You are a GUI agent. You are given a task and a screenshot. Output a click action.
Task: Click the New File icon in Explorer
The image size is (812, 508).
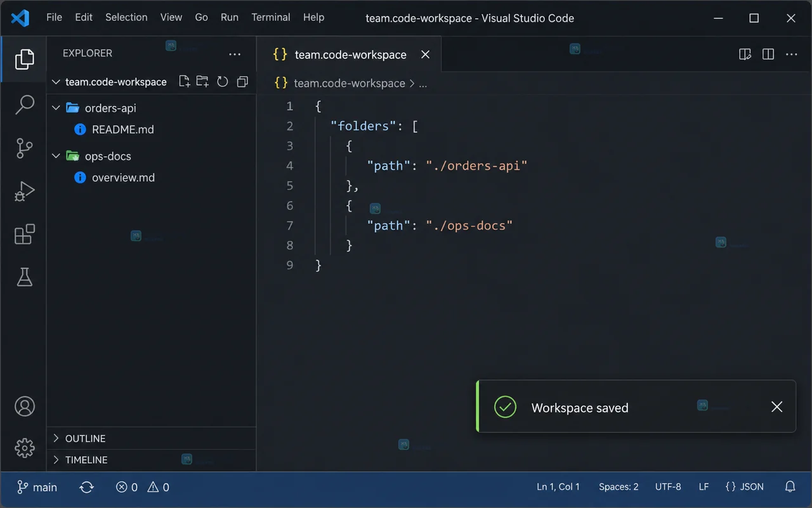pyautogui.click(x=184, y=81)
